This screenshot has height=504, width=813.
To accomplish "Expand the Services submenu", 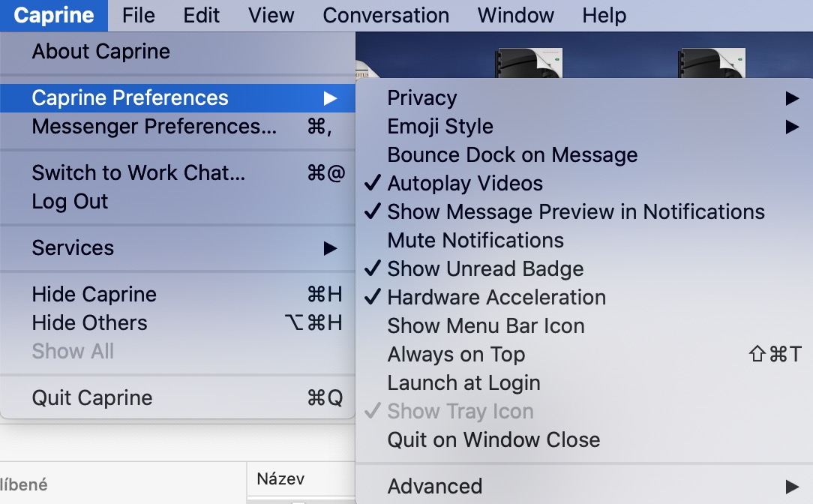I will pyautogui.click(x=177, y=247).
